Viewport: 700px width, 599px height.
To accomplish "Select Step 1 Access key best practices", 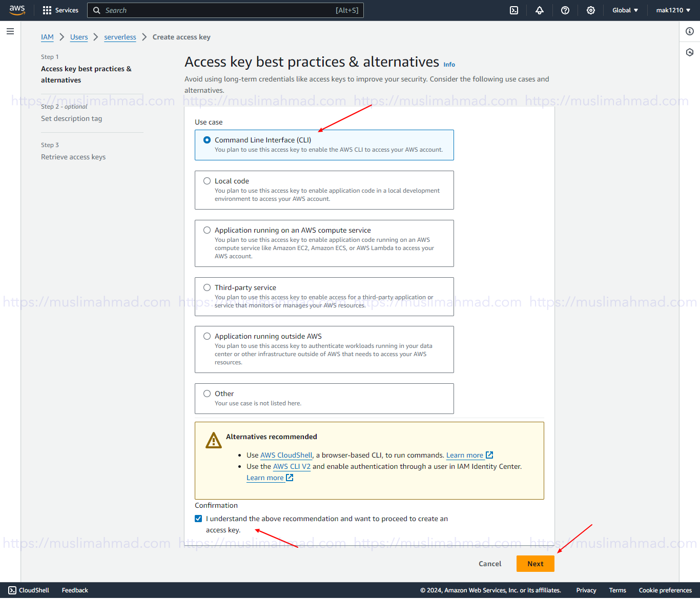I will pos(86,74).
